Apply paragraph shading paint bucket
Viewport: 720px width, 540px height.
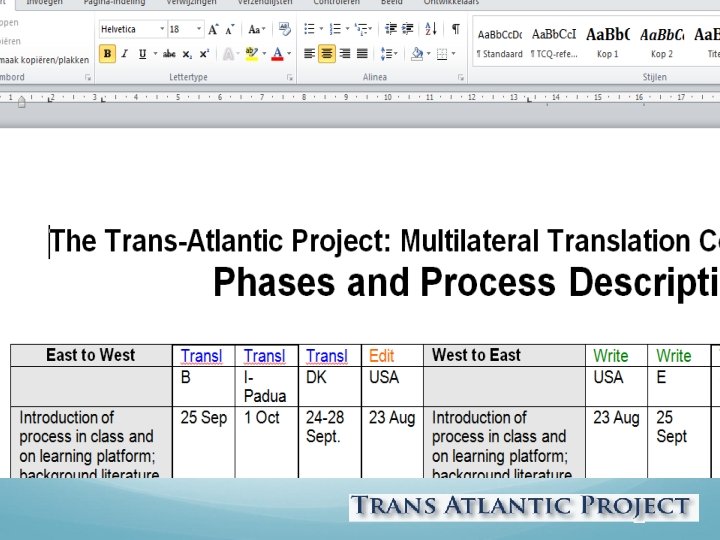point(417,54)
